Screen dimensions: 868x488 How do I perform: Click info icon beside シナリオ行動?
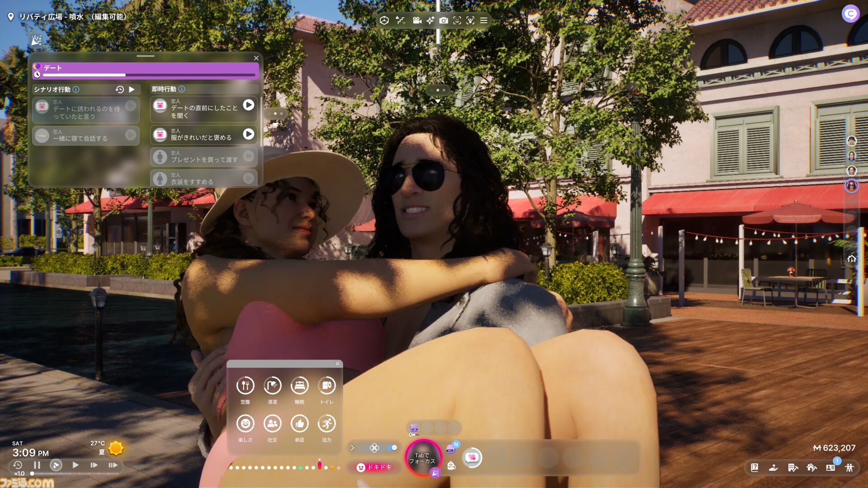[76, 89]
